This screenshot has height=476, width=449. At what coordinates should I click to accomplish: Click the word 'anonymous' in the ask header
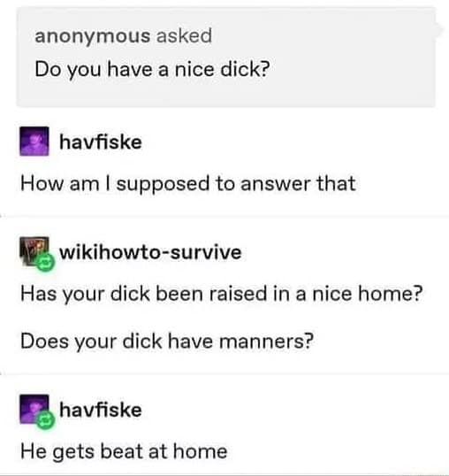coord(93,36)
